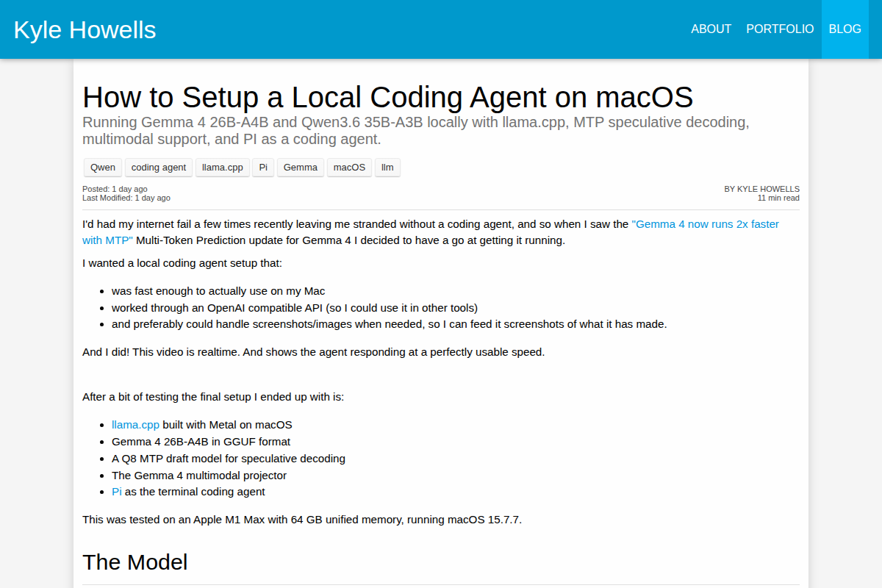Click "I wanted a local coding agent setup that:" line
This screenshot has height=588, width=882.
click(x=182, y=263)
